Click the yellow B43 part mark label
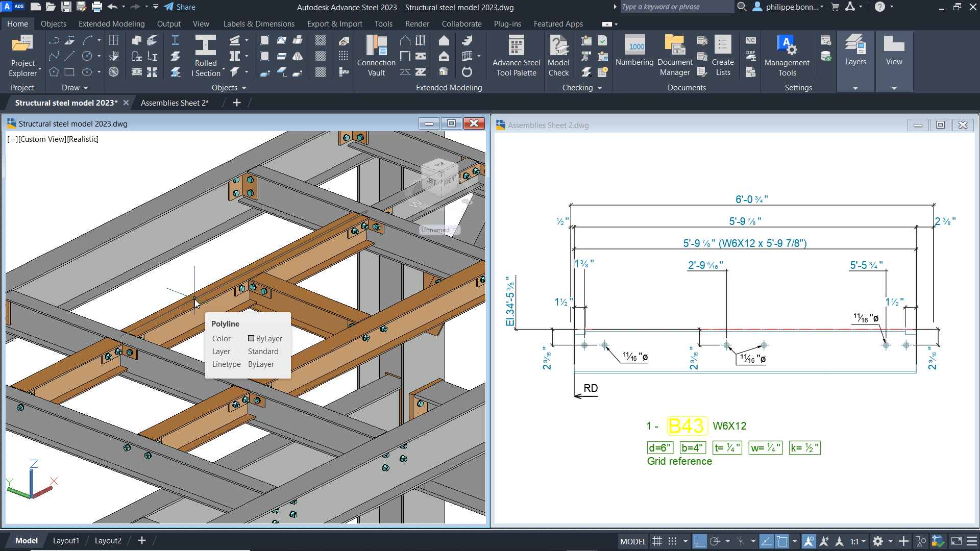The image size is (980, 551). click(687, 426)
